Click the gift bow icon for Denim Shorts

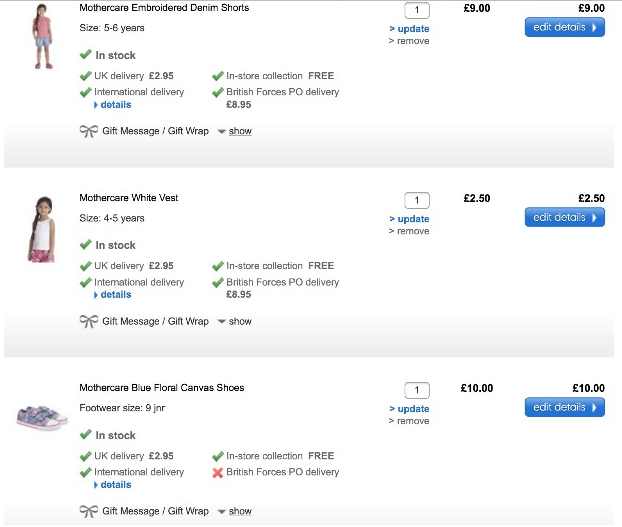click(x=88, y=131)
